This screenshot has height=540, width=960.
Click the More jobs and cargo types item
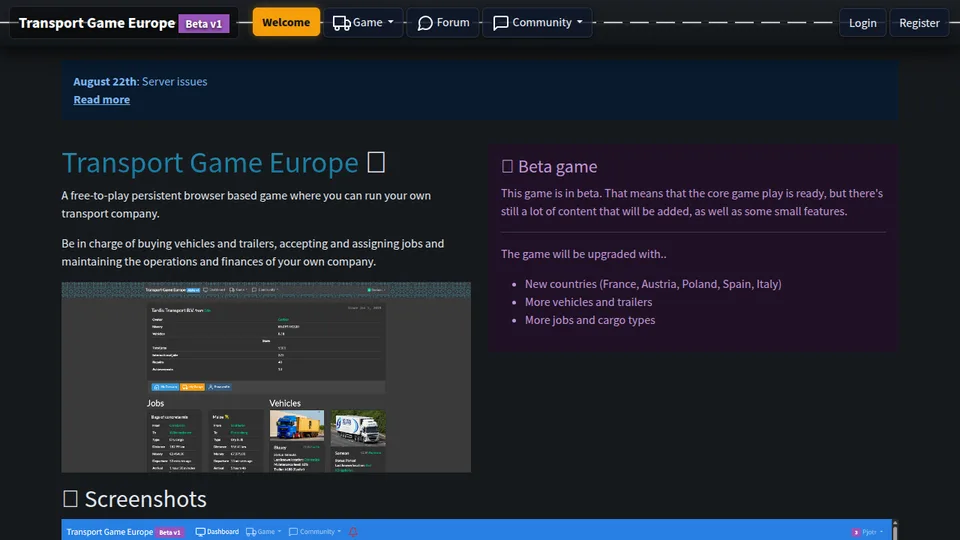click(x=590, y=320)
